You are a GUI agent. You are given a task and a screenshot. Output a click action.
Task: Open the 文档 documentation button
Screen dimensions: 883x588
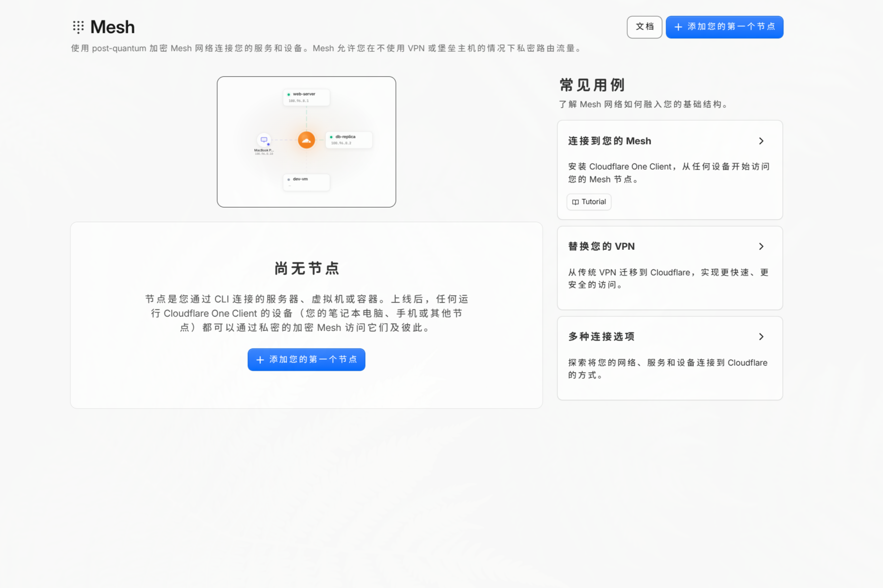(x=644, y=27)
